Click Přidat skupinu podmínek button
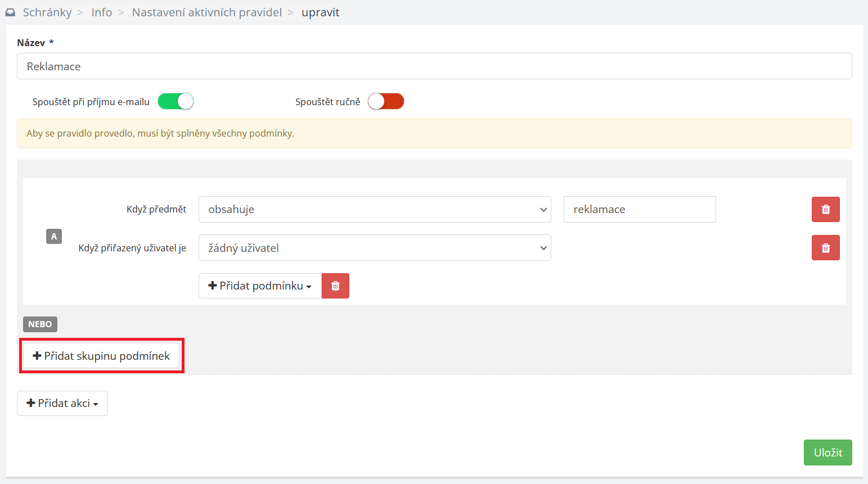The height and width of the screenshot is (484, 868). [101, 356]
